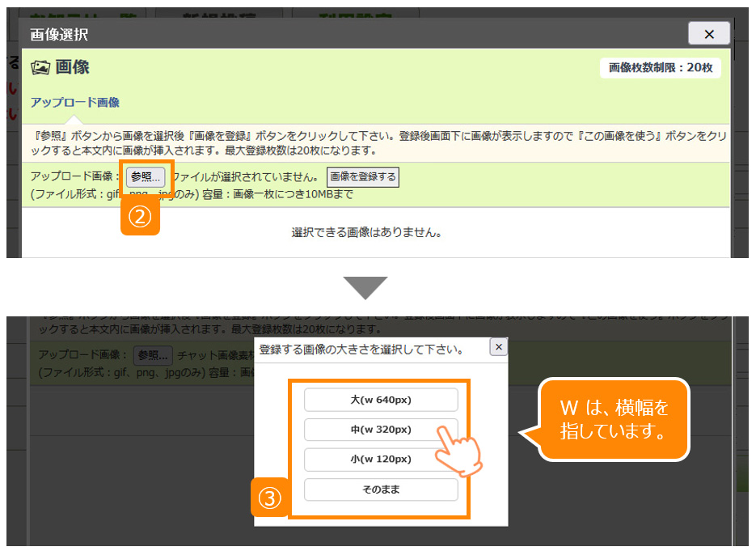
Task: Click the orange W 横幅 callout bubble
Action: point(613,419)
